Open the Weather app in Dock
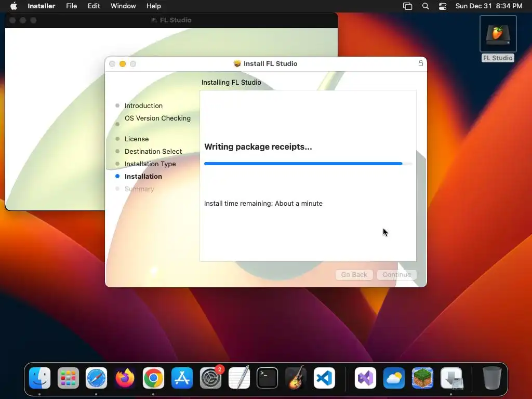Image resolution: width=532 pixels, height=399 pixels. pos(394,378)
